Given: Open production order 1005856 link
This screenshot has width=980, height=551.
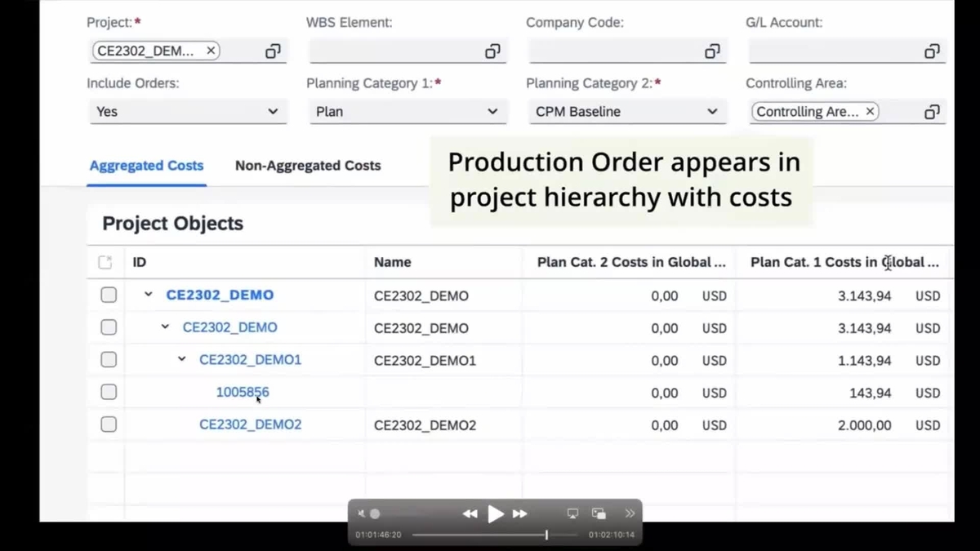Looking at the screenshot, I should pyautogui.click(x=242, y=392).
